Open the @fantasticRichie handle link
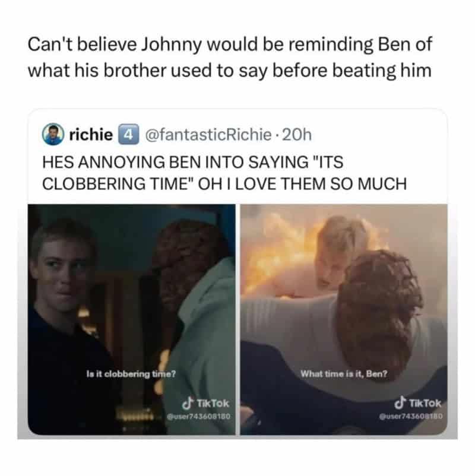 point(208,135)
